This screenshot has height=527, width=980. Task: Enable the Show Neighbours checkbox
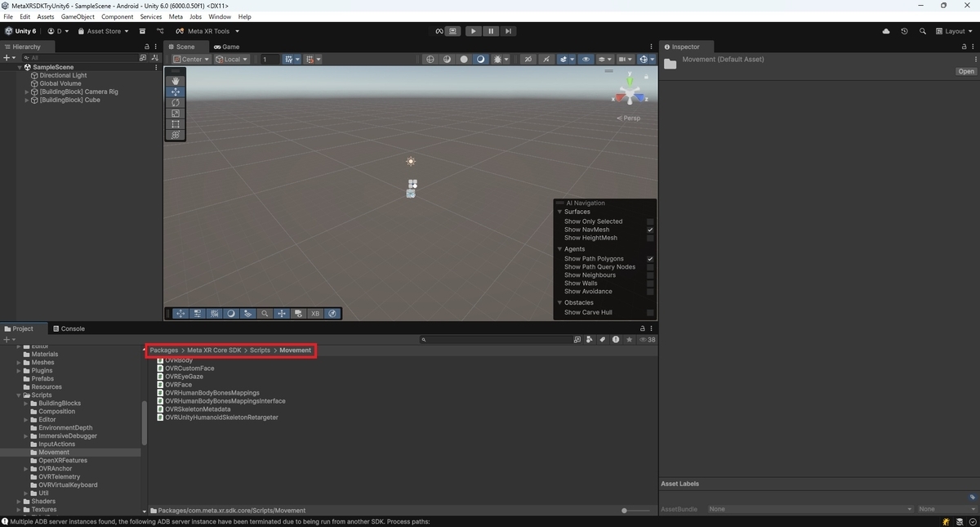(x=650, y=275)
